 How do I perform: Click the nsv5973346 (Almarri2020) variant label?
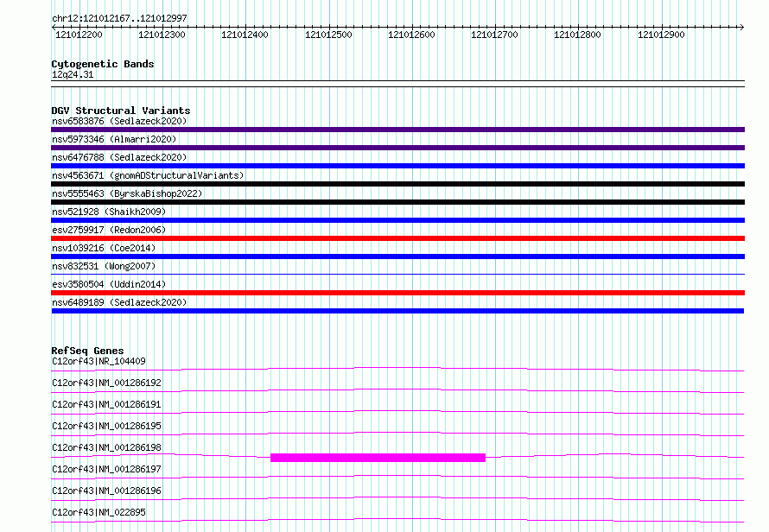coord(114,139)
